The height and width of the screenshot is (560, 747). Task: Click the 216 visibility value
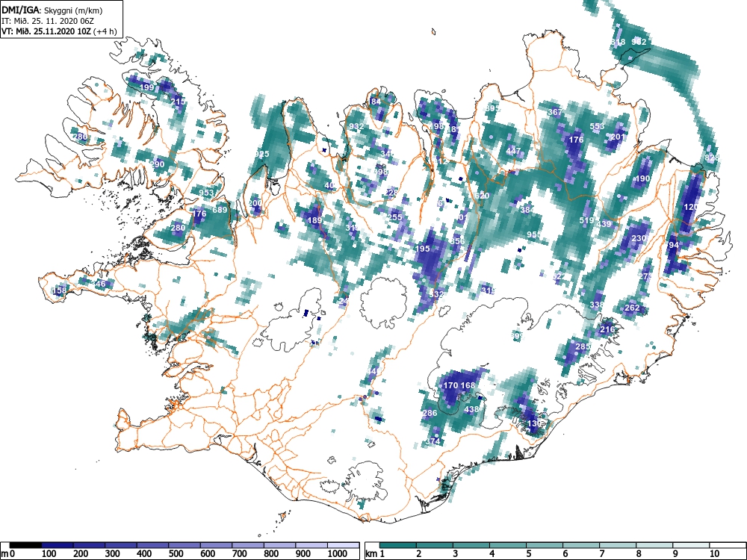607,329
